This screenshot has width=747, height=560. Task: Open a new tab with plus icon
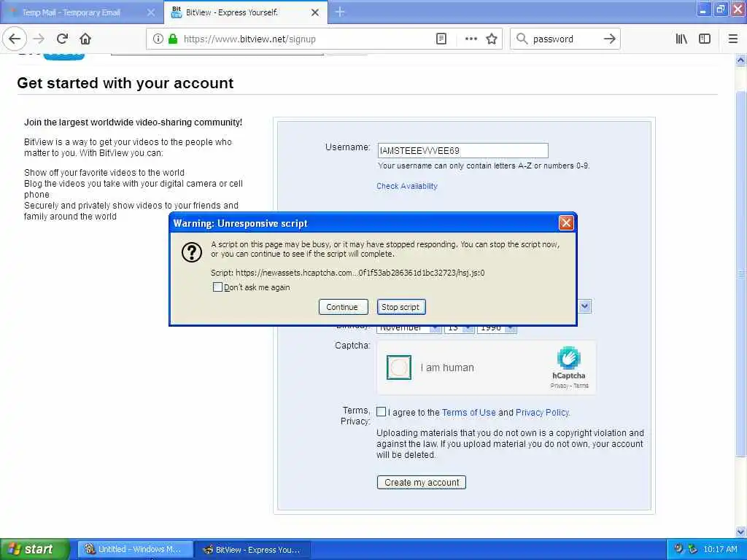pyautogui.click(x=340, y=12)
